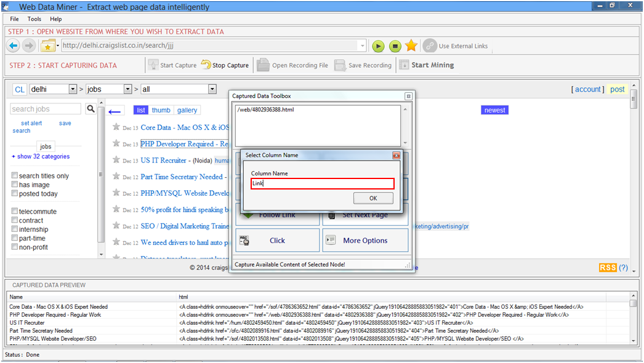Click the blue left arrow beside list
This screenshot has width=644, height=363.
point(115,111)
